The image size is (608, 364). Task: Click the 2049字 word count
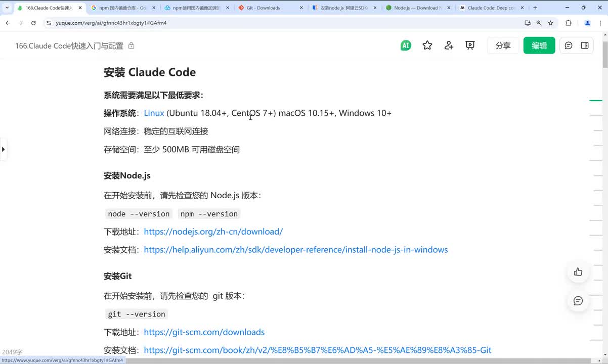(x=12, y=352)
